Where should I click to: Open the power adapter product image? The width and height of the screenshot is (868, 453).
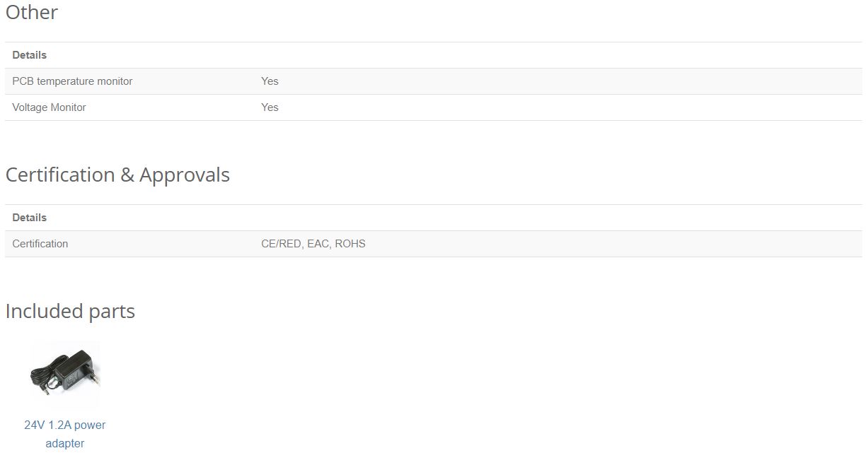tap(65, 375)
